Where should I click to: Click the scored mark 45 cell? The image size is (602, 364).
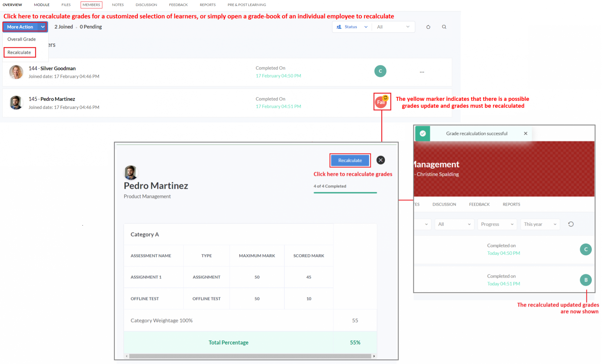click(309, 277)
